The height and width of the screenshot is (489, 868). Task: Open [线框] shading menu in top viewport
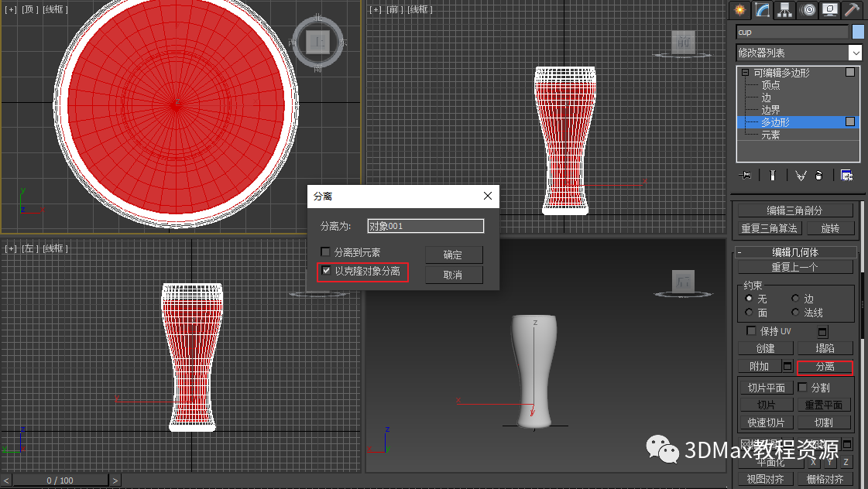tap(55, 9)
